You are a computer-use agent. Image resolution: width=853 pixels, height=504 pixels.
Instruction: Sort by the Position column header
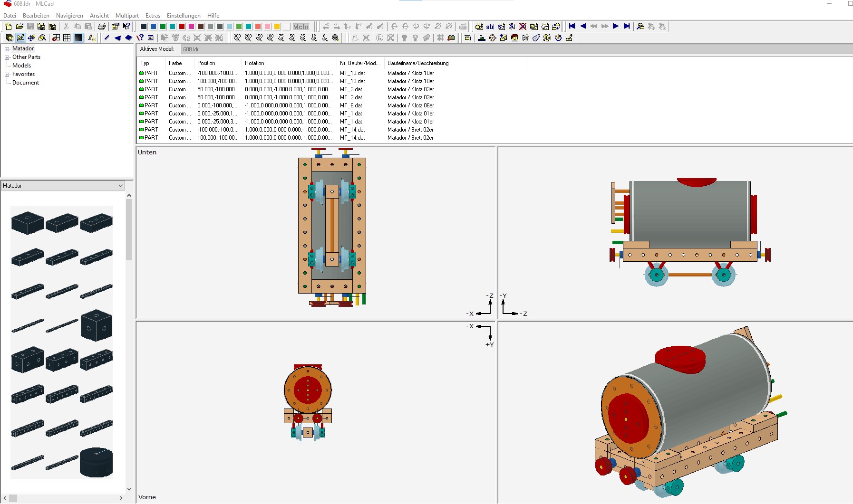218,63
